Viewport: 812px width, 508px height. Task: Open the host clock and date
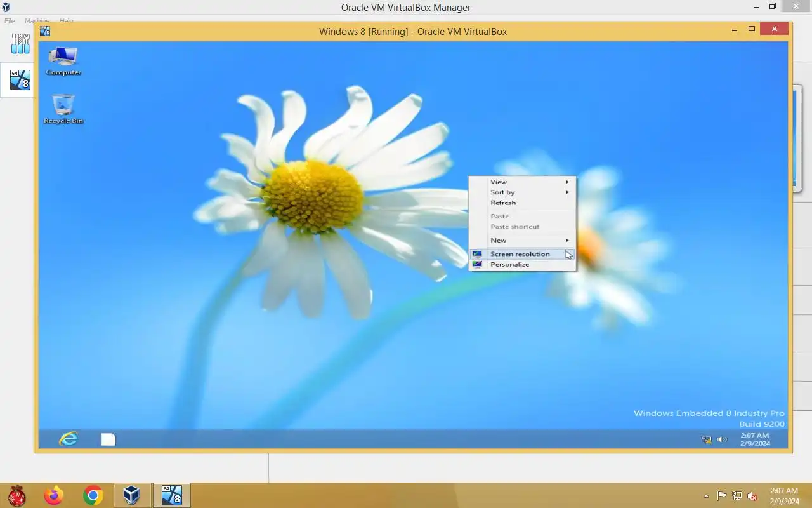click(x=785, y=496)
